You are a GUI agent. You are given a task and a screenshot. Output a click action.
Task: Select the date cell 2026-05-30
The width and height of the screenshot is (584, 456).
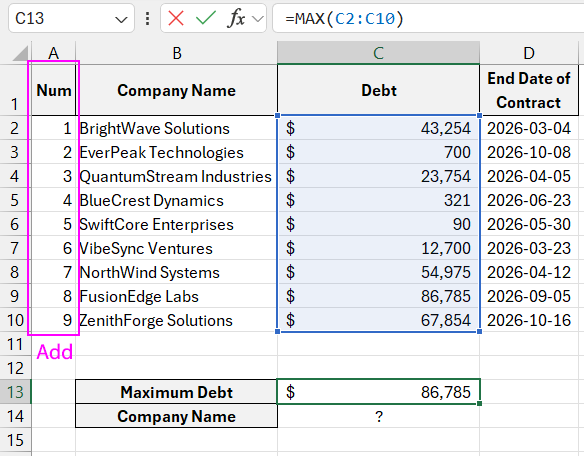coord(529,224)
